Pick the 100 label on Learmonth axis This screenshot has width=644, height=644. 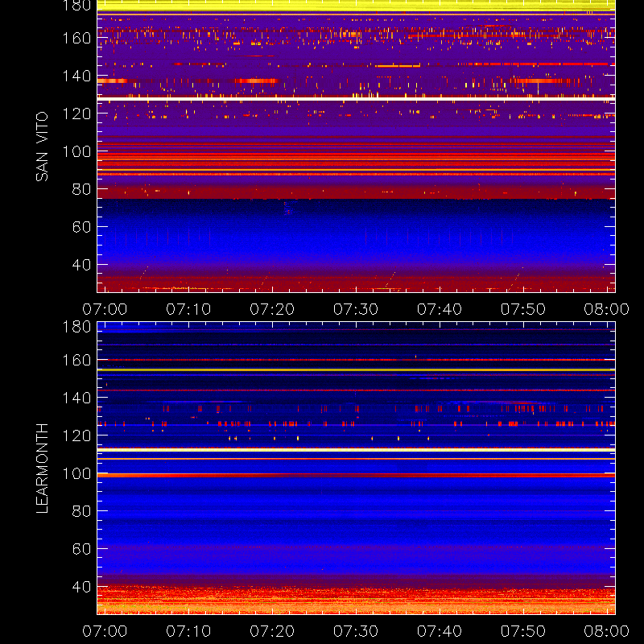click(76, 473)
